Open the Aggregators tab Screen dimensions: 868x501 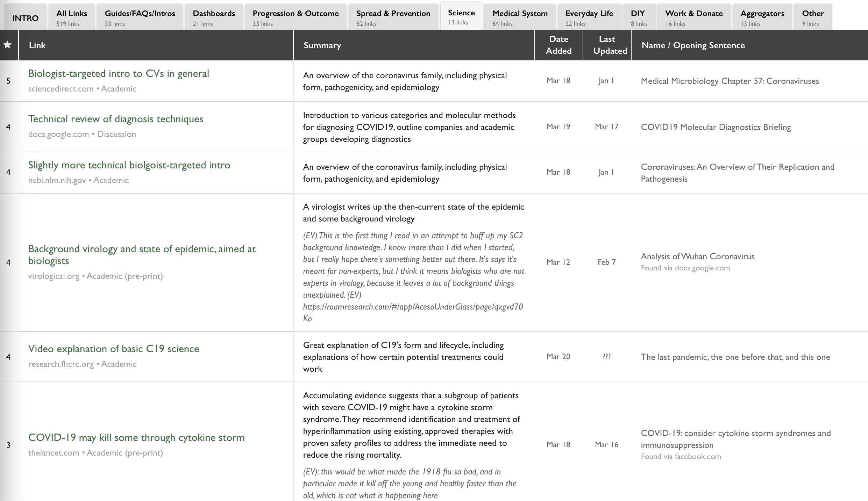pos(762,17)
